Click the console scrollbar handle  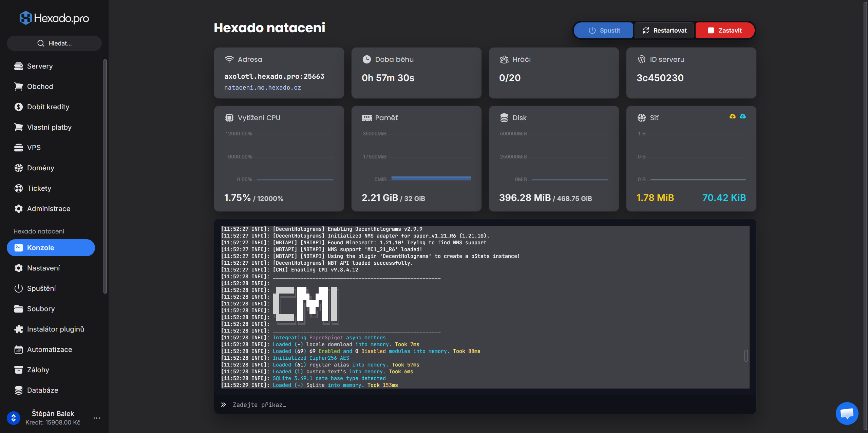pyautogui.click(x=746, y=356)
